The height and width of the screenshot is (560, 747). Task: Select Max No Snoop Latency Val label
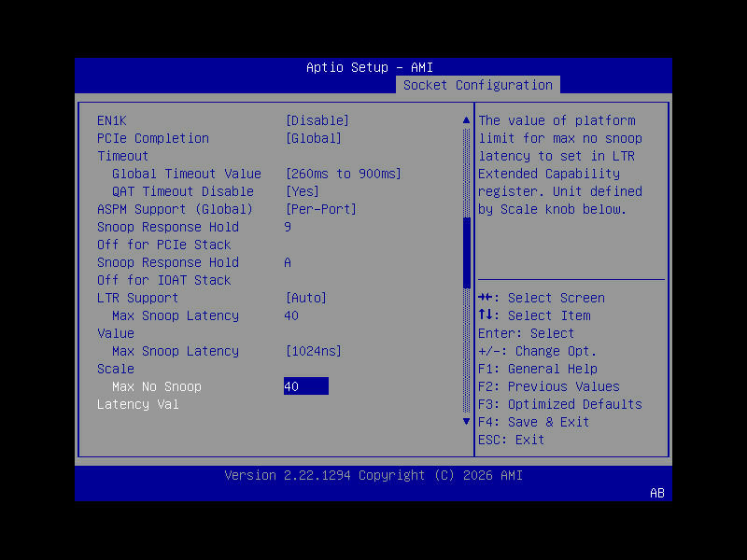click(149, 395)
